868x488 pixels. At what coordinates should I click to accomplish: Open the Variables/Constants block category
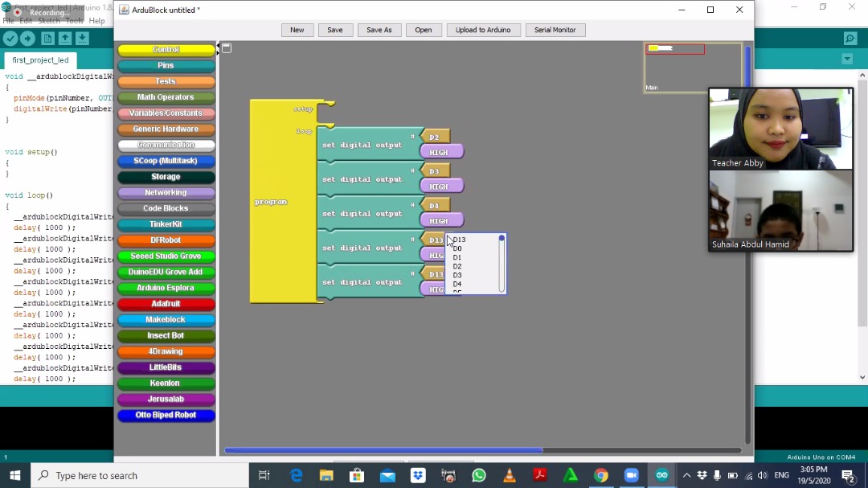tap(166, 113)
